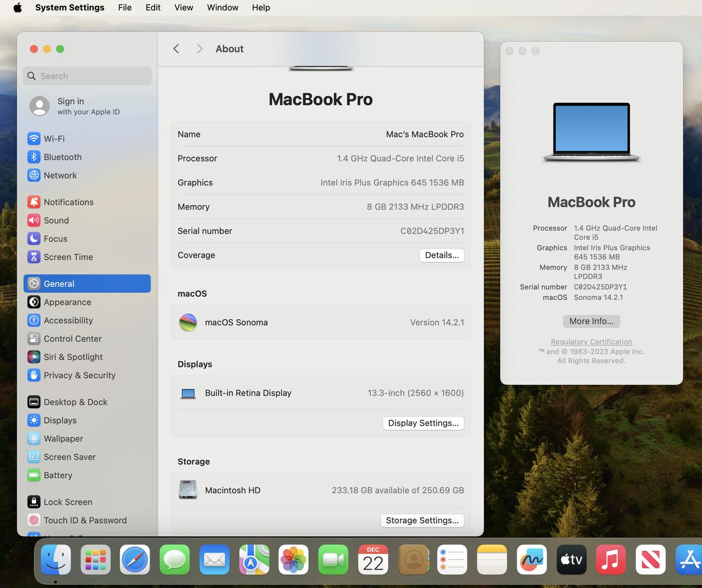Go back with the left chevron
Screen dimensions: 702x588
176,49
